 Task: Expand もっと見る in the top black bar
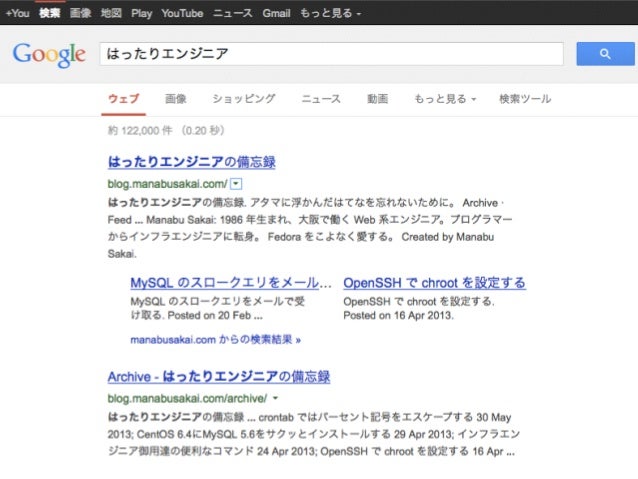click(330, 13)
